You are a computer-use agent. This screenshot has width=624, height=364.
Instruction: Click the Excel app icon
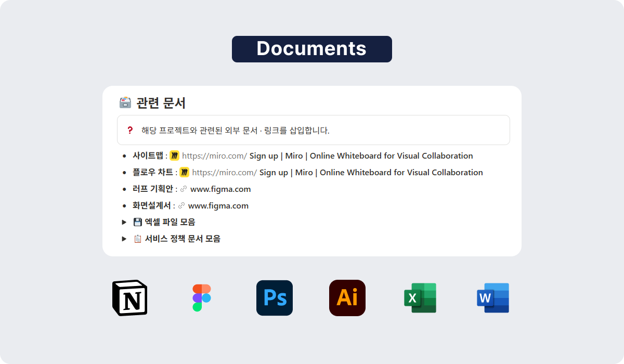coord(420,298)
